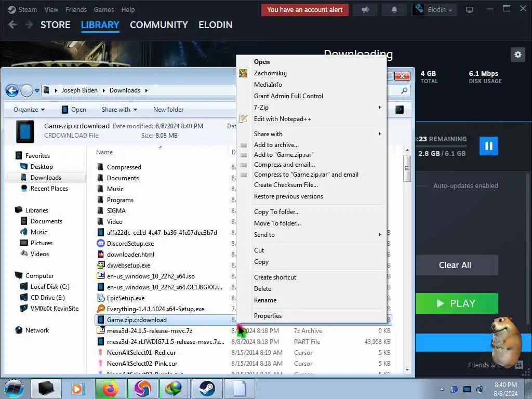Open Firefox from taskbar
532x399 pixels.
[x=110, y=389]
